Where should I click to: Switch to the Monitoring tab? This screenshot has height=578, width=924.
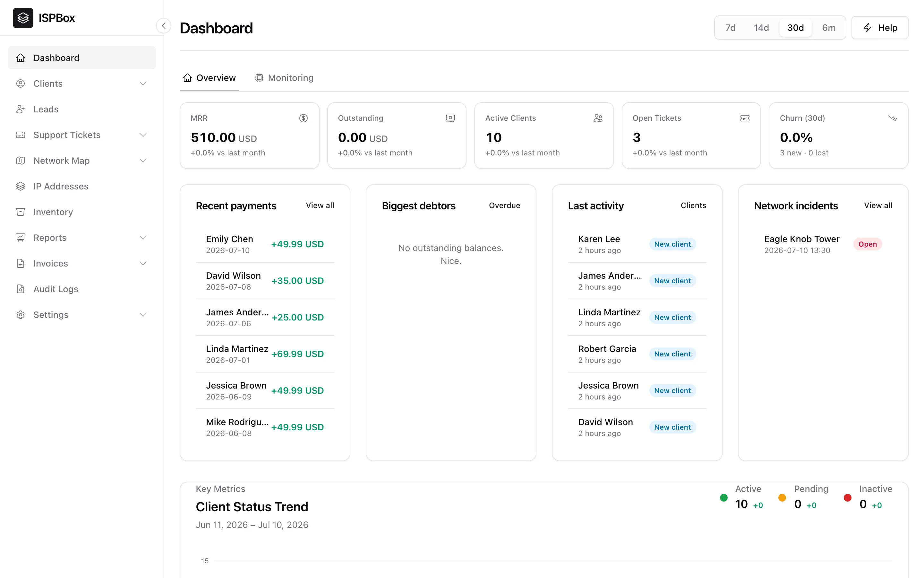284,78
